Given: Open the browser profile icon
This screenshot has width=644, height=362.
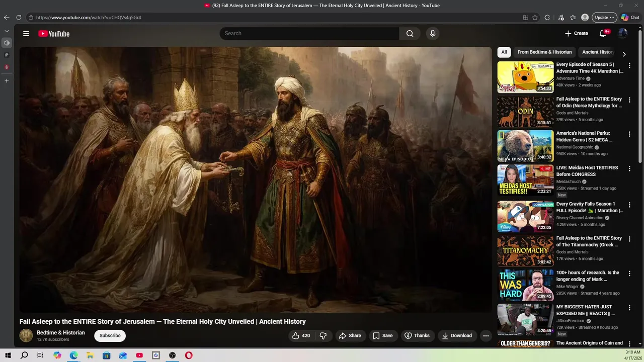Looking at the screenshot, I should (x=585, y=17).
